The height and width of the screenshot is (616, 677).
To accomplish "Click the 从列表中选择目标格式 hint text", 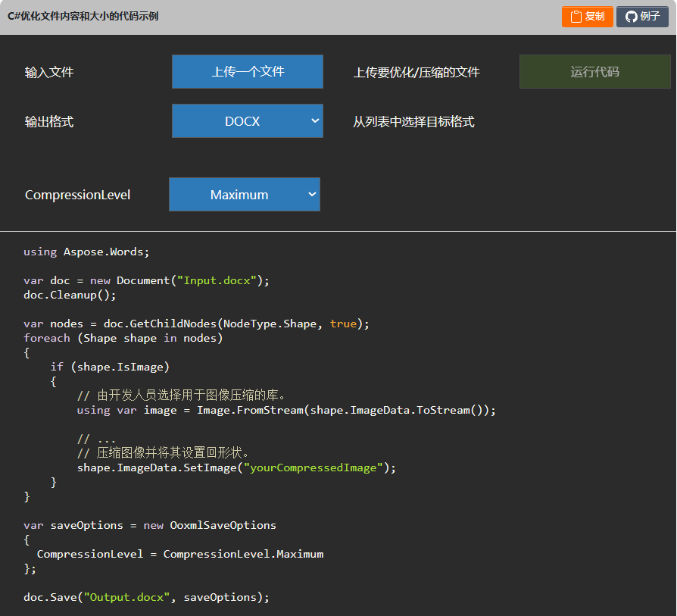I will 413,122.
